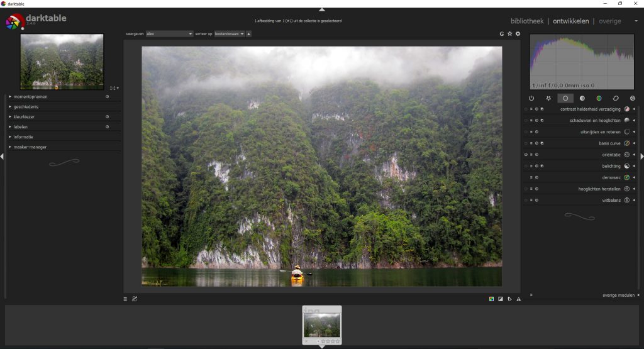Switch to ontwikkelen view
Viewport: 644px width, 349px height.
click(x=571, y=21)
